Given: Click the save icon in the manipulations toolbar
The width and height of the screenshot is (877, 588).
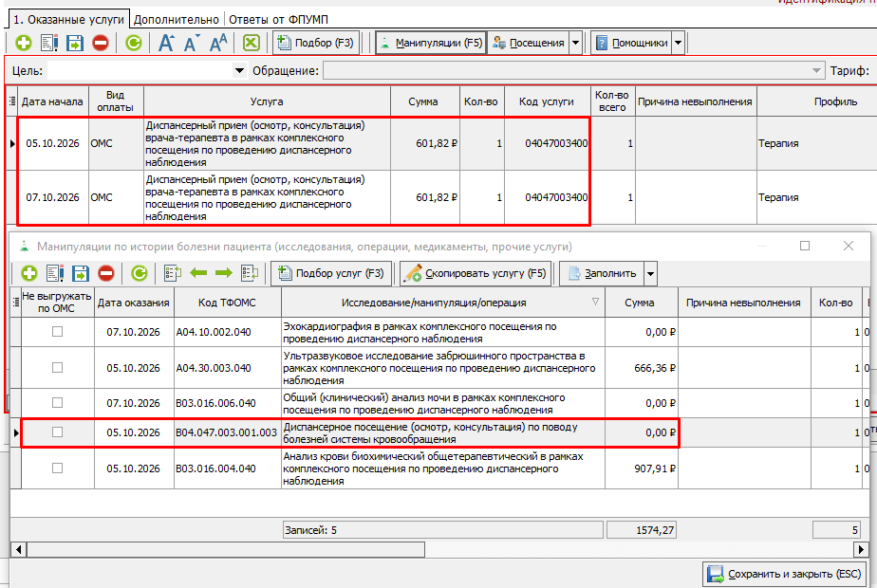Looking at the screenshot, I should [81, 273].
